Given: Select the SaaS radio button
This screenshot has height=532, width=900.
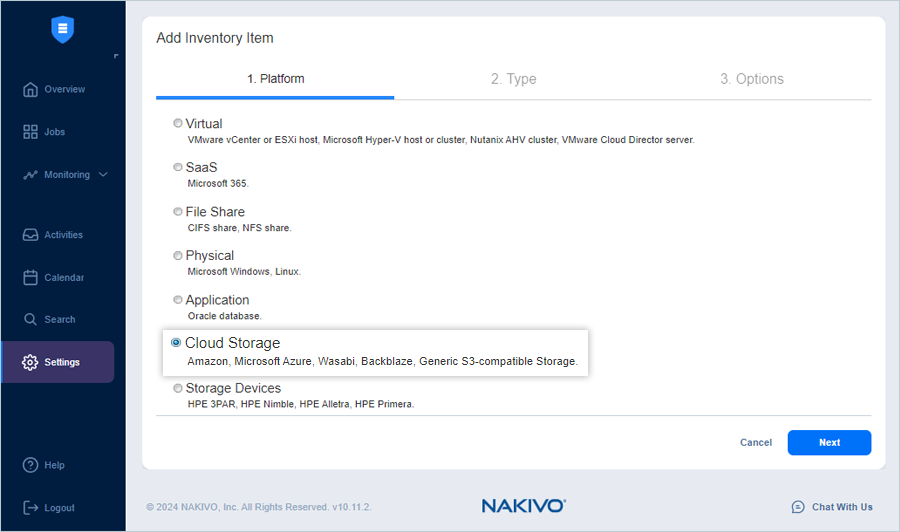Looking at the screenshot, I should (x=178, y=167).
